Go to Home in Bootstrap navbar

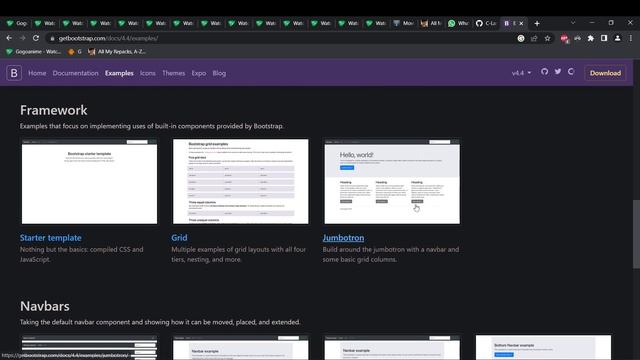pos(37,73)
